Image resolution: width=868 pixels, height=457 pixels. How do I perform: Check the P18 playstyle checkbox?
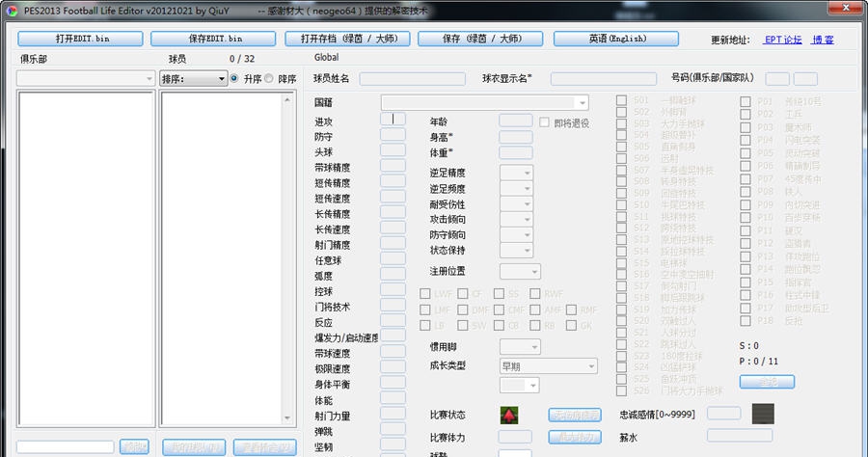click(746, 321)
